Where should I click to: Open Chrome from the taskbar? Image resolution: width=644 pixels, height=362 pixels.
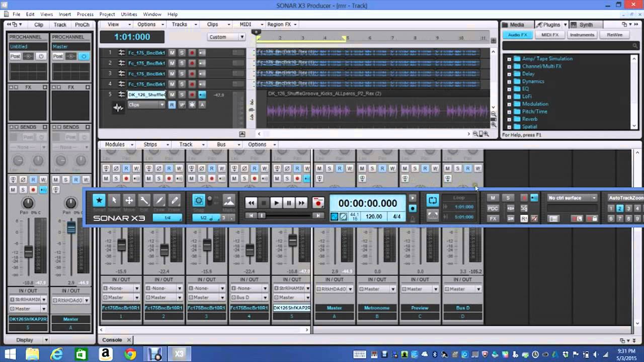point(130,354)
